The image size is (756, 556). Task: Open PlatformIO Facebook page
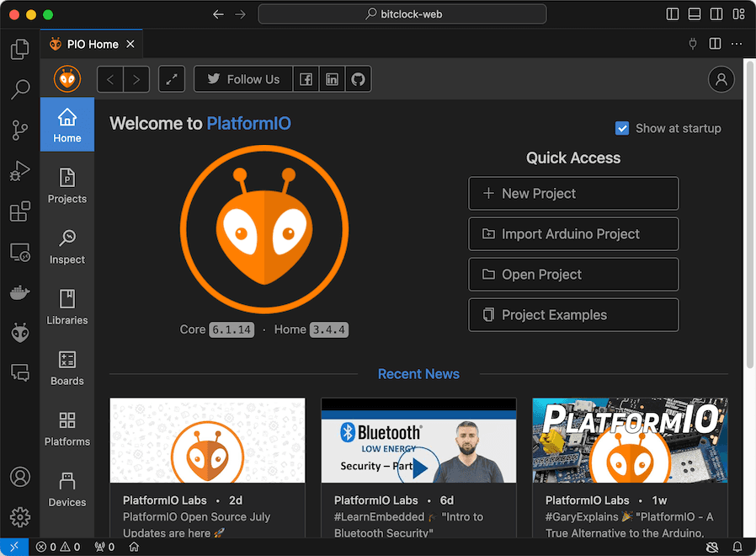point(306,79)
